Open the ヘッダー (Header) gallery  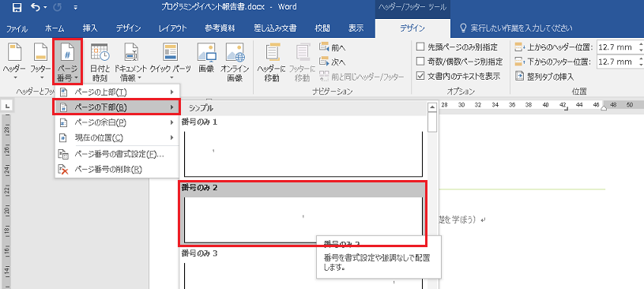14,62
